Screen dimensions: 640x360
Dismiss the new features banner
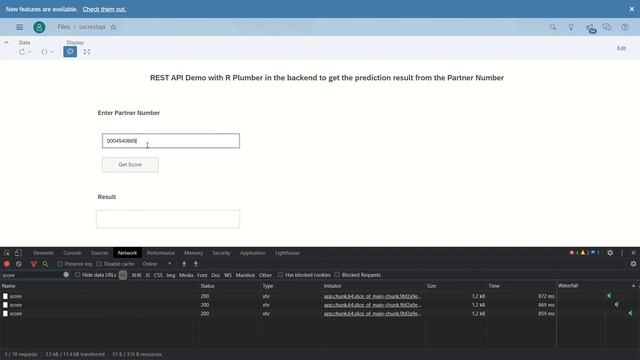coord(632,9)
